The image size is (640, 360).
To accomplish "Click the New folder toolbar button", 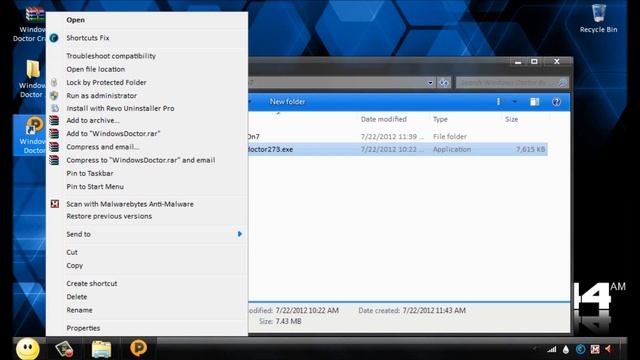I will coord(287,102).
